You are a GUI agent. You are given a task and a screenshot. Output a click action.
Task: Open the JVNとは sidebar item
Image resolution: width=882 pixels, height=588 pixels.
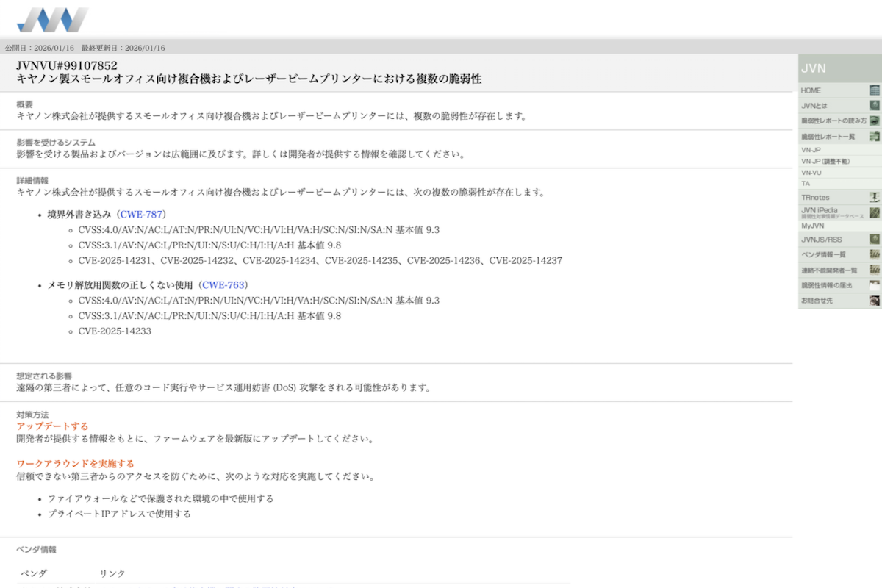click(840, 106)
